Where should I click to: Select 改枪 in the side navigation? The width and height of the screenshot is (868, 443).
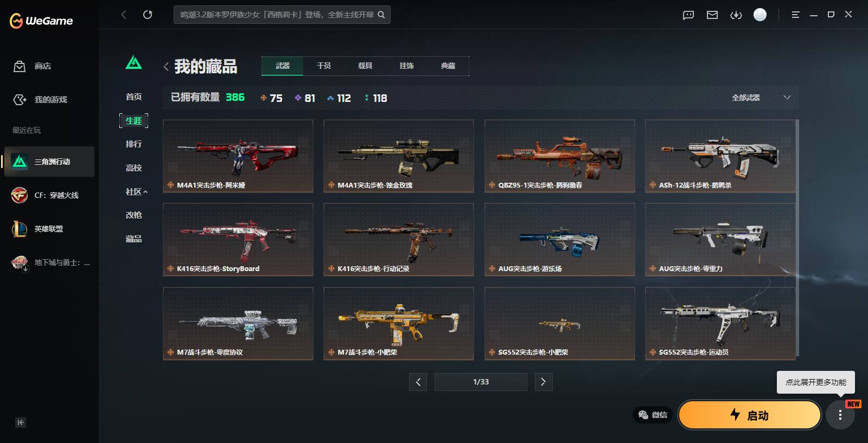(x=133, y=215)
